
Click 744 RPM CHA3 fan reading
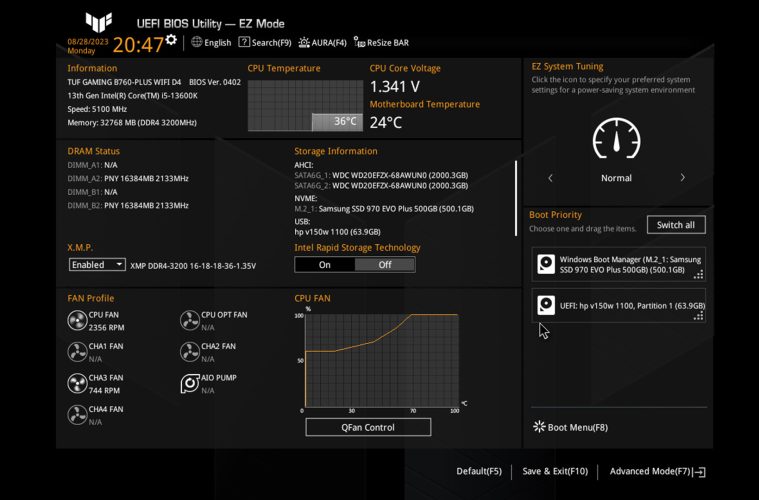[x=104, y=390]
